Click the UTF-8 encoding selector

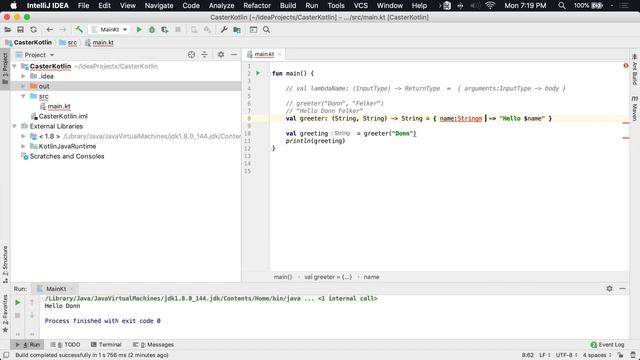(566, 355)
